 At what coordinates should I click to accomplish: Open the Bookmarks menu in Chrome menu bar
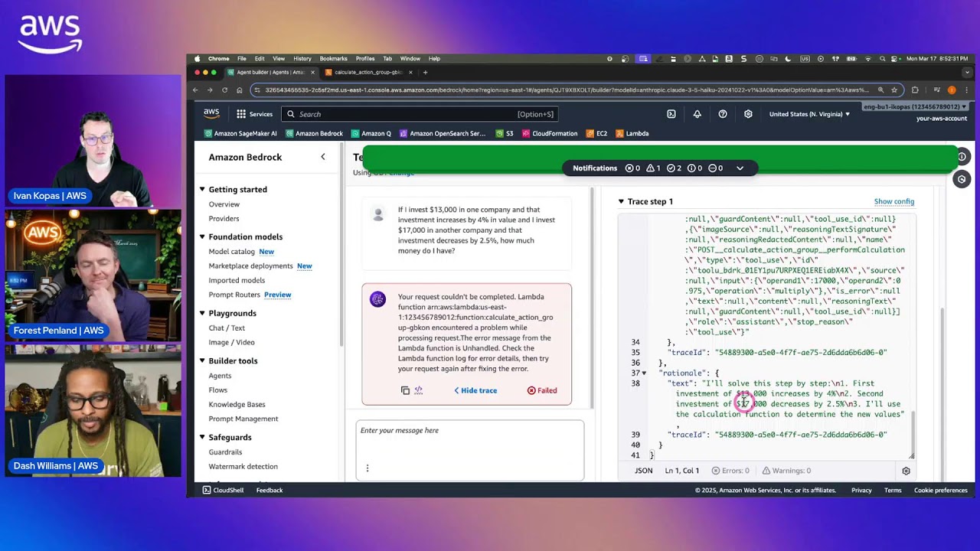[333, 59]
